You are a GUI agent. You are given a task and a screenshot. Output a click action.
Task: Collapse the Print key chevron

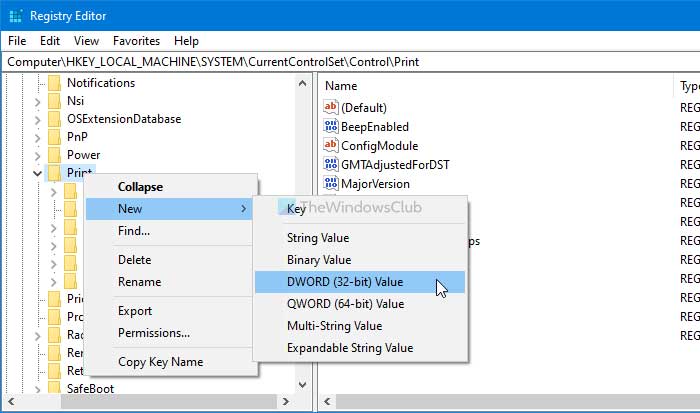coord(38,173)
